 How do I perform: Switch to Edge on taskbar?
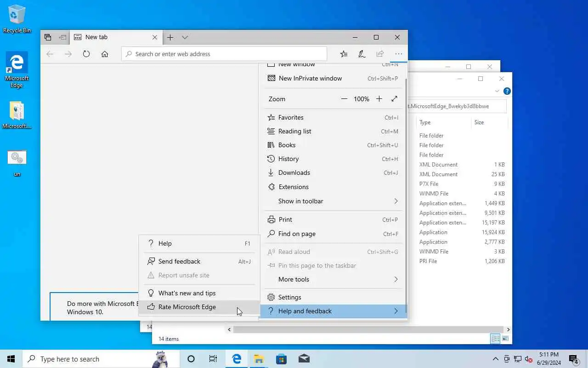(237, 359)
